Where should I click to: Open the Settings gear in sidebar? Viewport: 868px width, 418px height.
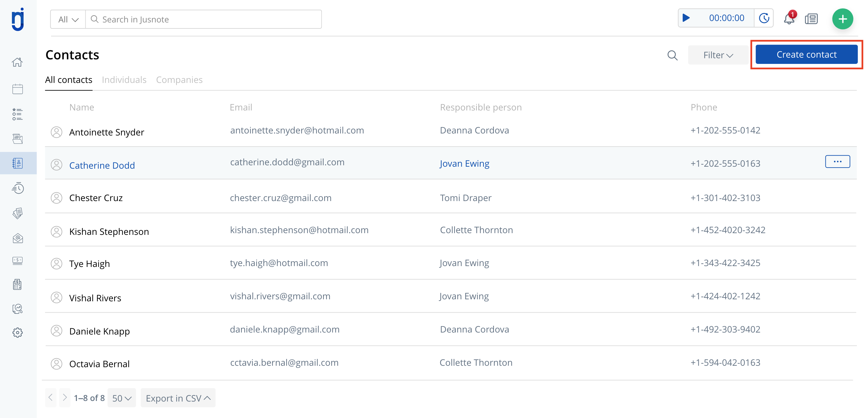18,333
